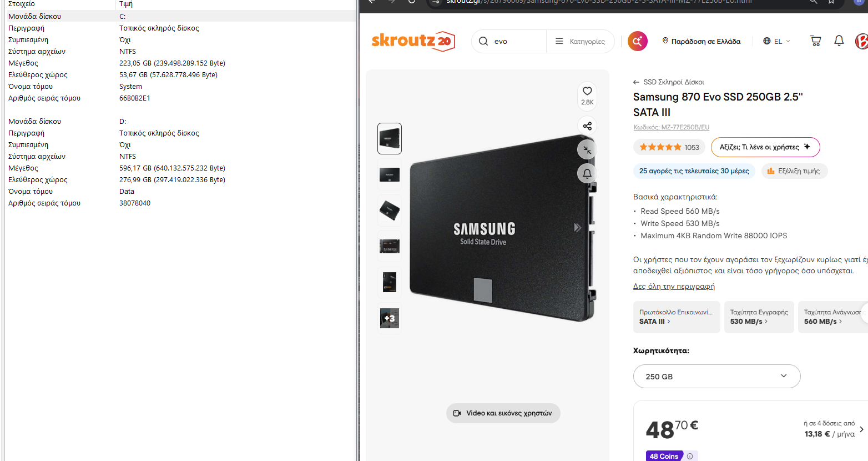Viewport: 868px width, 461px height.
Task: Open the shopping cart
Action: click(x=815, y=41)
